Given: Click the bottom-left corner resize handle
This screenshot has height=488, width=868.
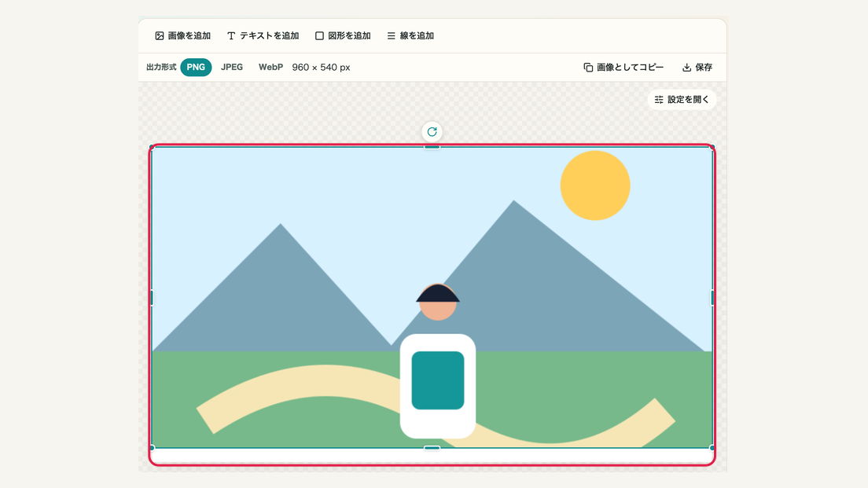Looking at the screenshot, I should [x=152, y=448].
